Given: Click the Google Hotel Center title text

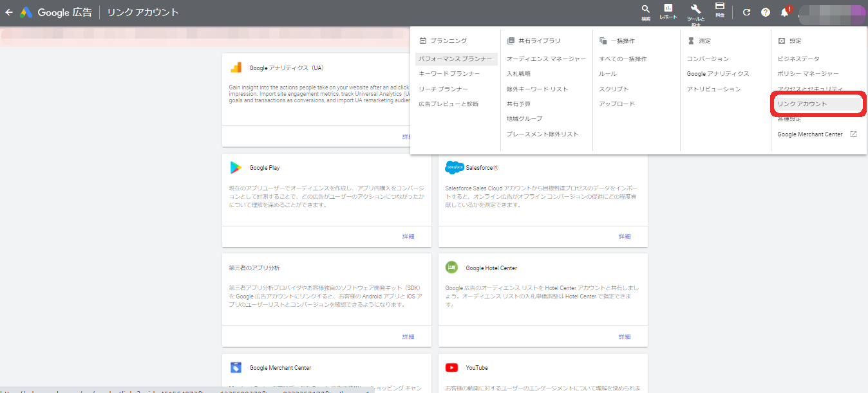Looking at the screenshot, I should coord(491,268).
